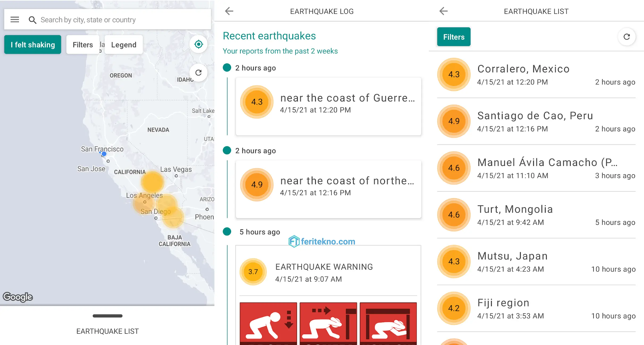Tap the Drop safety illustration
The width and height of the screenshot is (644, 345).
pos(268,324)
